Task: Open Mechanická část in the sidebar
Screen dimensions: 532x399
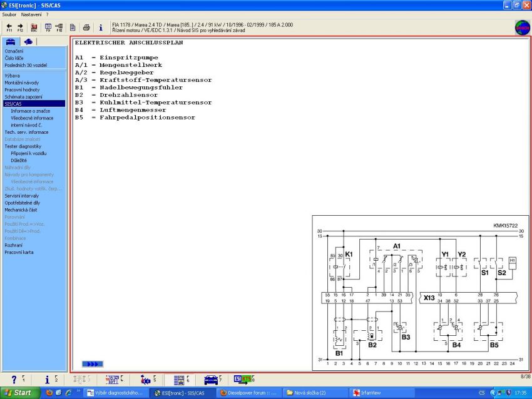Action: [x=21, y=210]
